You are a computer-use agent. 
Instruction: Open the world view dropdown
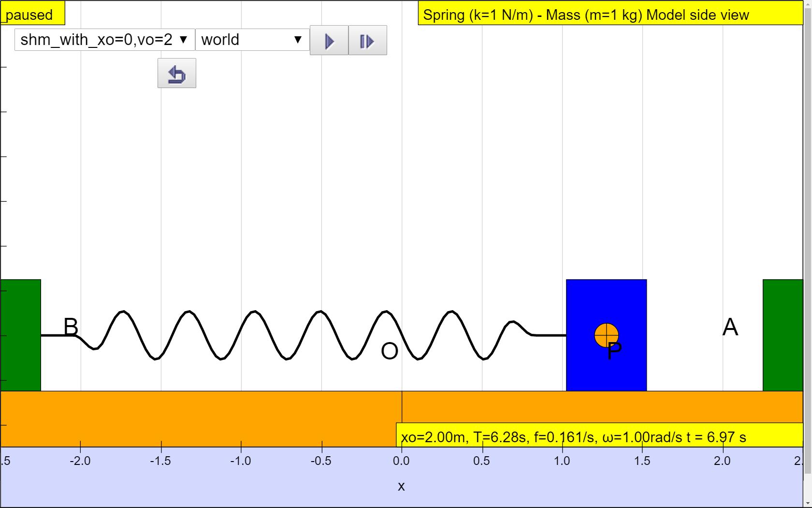[x=252, y=39]
